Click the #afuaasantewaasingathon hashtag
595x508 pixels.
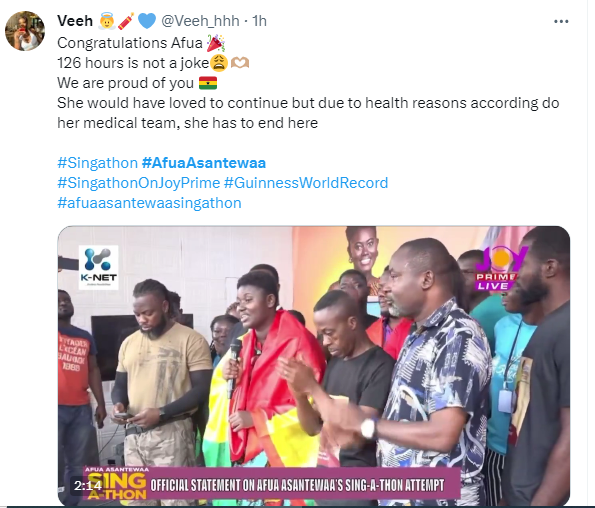149,203
